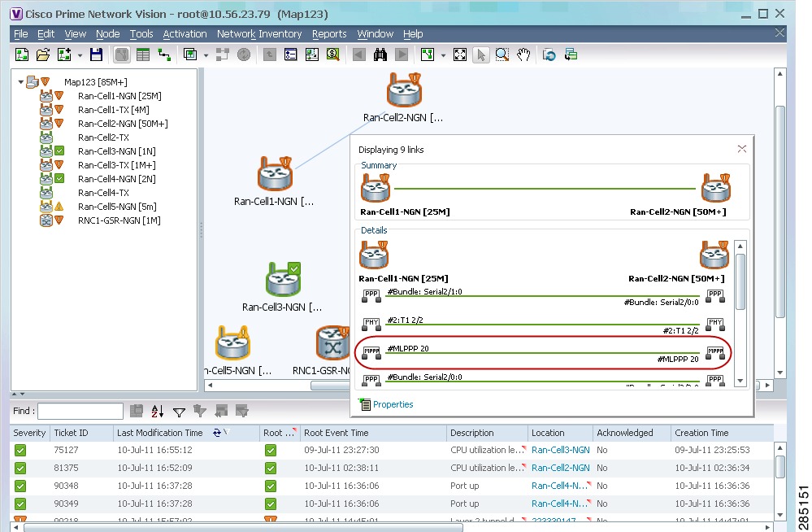
Task: Click the ticket table's vertical scrollbar thumb
Action: pos(780,467)
